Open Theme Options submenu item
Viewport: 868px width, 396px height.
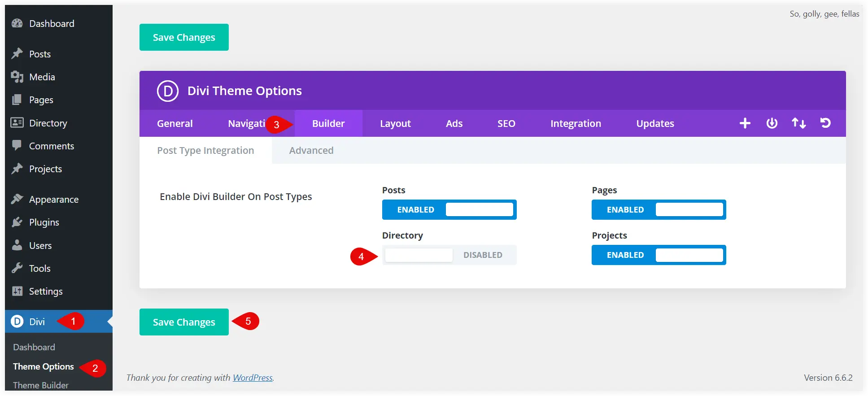(44, 366)
